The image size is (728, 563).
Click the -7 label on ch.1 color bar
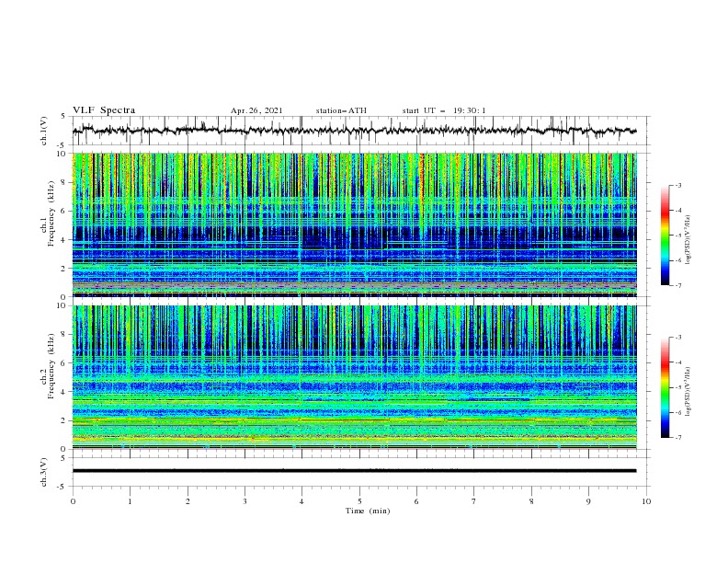click(x=678, y=285)
